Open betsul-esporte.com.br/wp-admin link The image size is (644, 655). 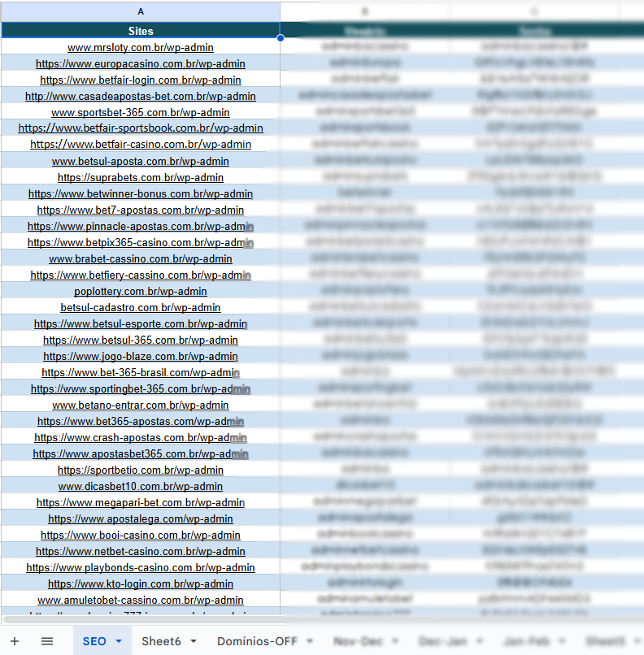(x=141, y=324)
